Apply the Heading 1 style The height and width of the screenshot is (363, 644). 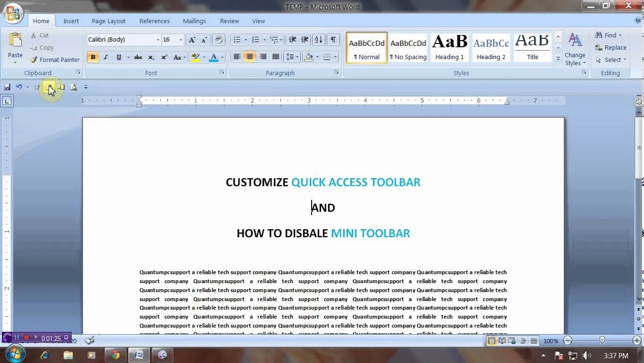tap(449, 48)
